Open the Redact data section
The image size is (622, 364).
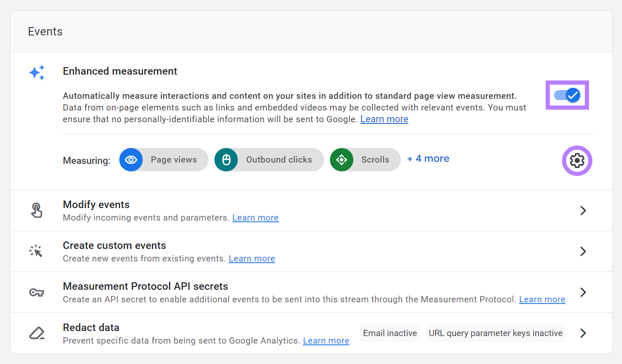click(583, 333)
